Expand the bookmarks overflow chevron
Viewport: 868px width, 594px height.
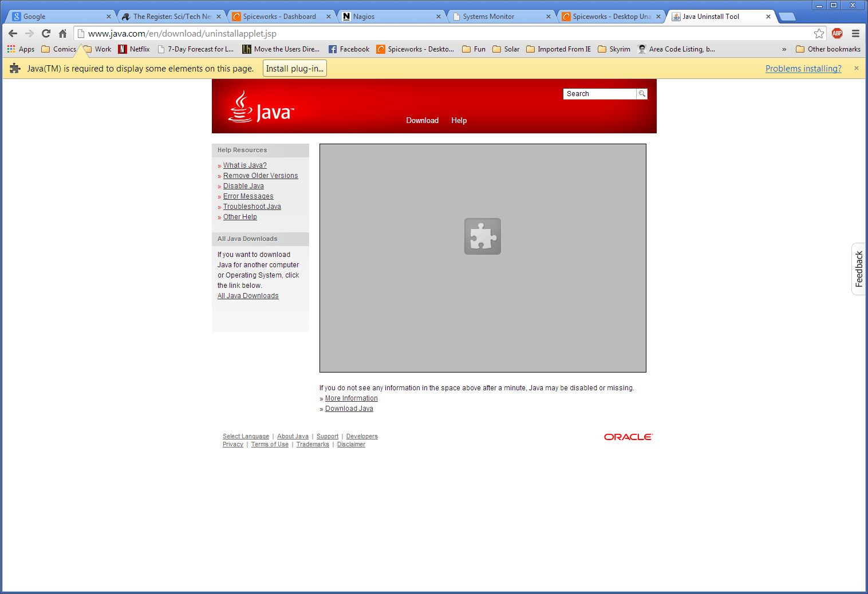pos(784,49)
